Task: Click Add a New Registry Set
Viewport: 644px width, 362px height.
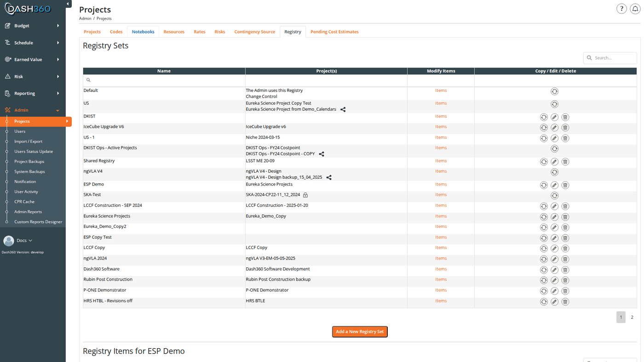Action: pyautogui.click(x=360, y=332)
